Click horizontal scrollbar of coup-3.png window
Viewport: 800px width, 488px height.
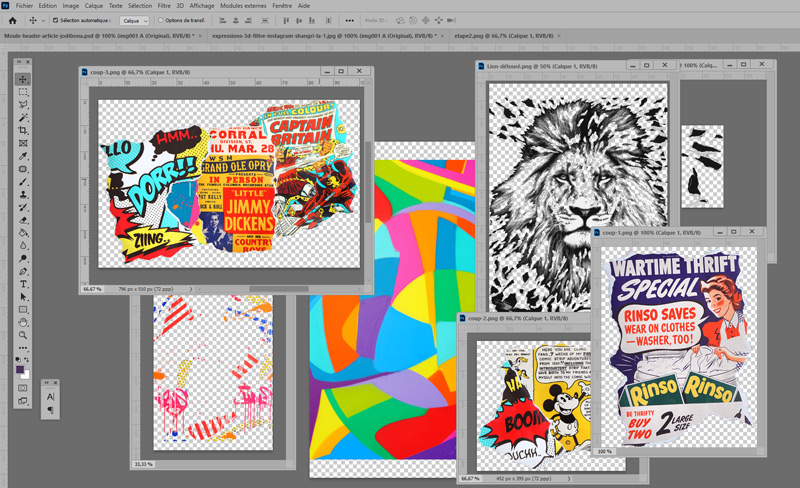pos(279,289)
